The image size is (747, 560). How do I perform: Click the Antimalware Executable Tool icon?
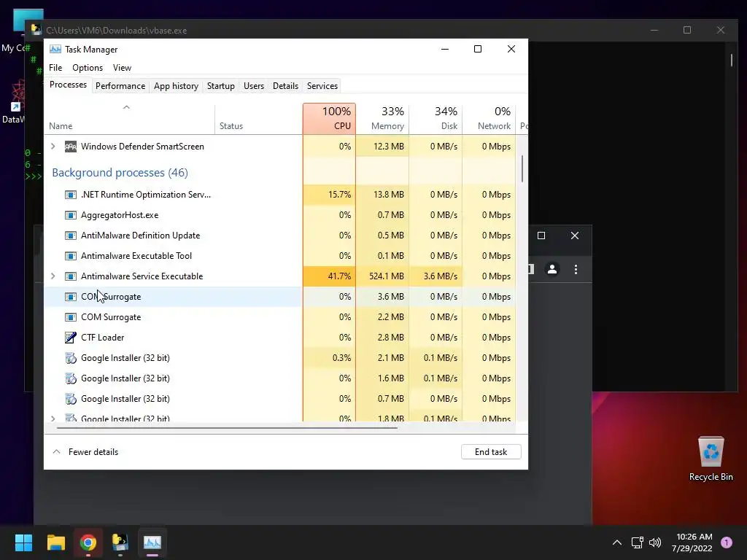tap(71, 256)
